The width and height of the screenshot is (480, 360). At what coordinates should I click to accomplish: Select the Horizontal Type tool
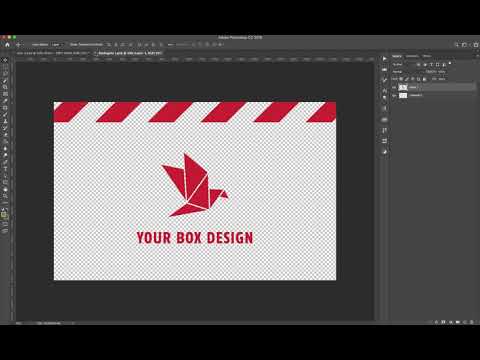(5, 169)
